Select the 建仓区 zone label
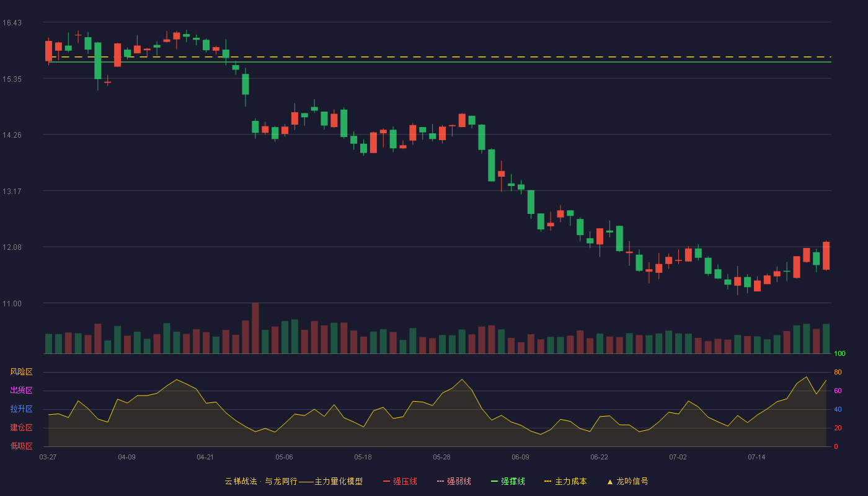This screenshot has width=868, height=496. (x=21, y=428)
